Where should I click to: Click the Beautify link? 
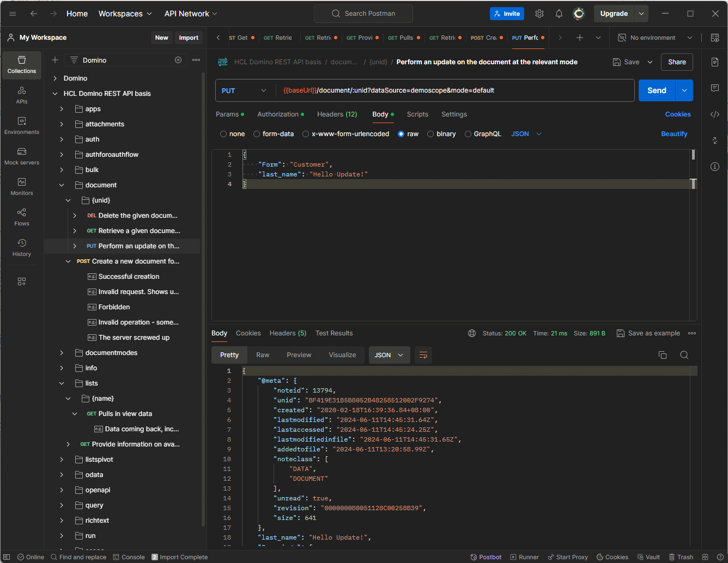[674, 134]
